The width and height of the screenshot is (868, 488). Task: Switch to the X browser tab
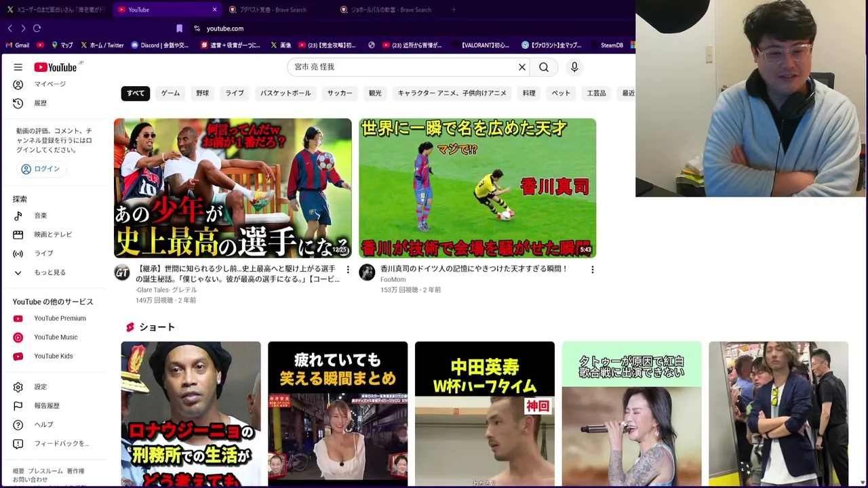point(56,9)
